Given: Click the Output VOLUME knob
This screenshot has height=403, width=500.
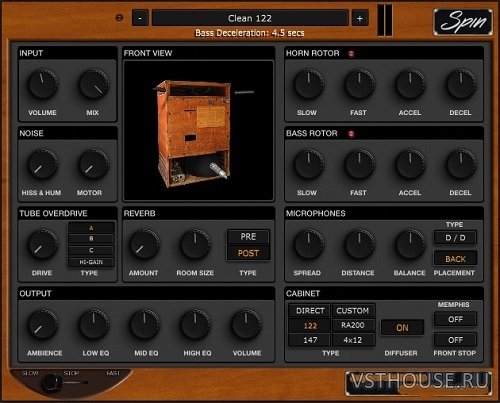Looking at the screenshot, I should coord(246,325).
